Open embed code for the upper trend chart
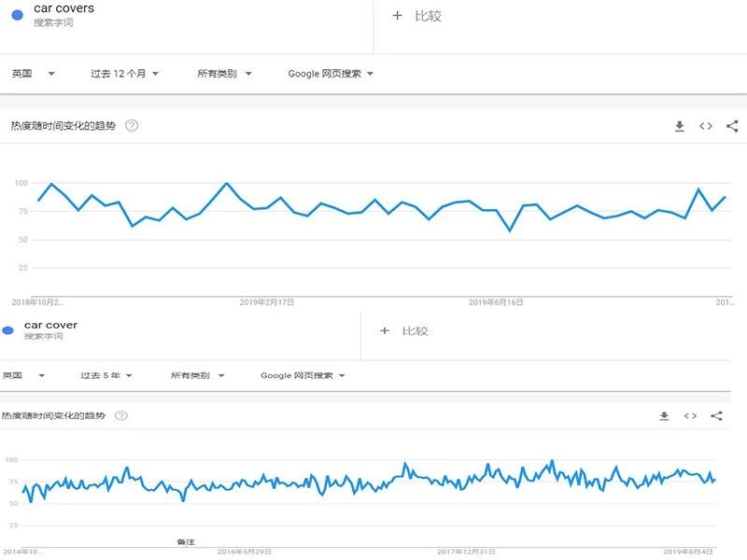 coord(706,127)
